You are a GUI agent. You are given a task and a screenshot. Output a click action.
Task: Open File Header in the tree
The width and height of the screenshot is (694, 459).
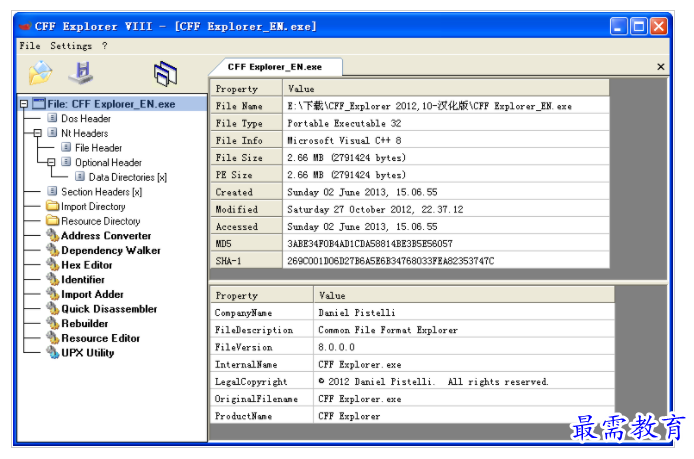point(98,147)
